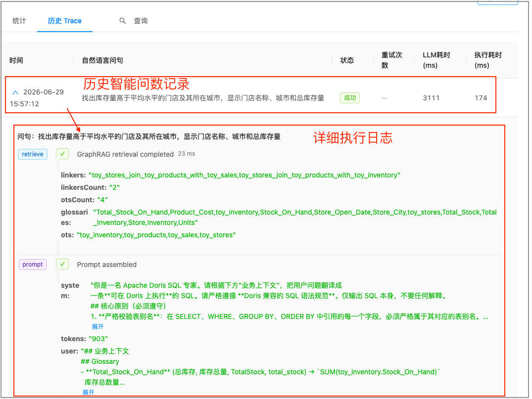The height and width of the screenshot is (399, 532).
Task: Click the 状态 column header
Action: coord(347,60)
